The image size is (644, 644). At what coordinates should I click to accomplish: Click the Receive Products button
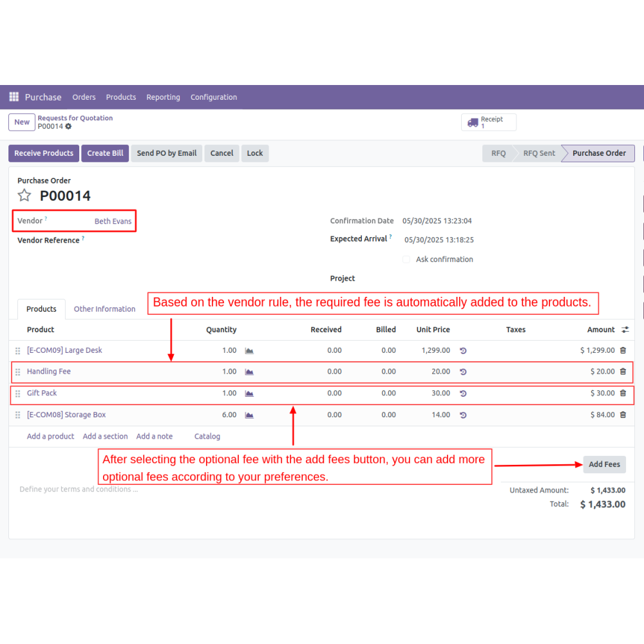(44, 153)
